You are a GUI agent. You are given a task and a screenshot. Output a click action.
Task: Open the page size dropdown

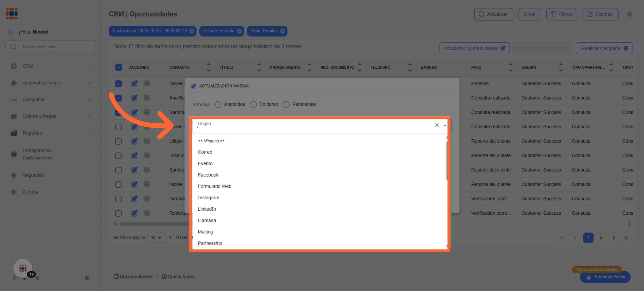click(156, 238)
